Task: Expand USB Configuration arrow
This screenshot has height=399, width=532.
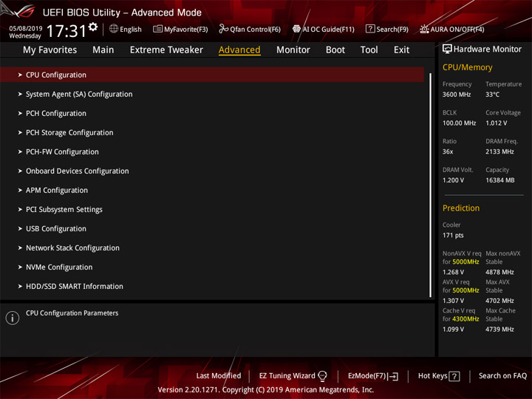Action: (x=20, y=228)
